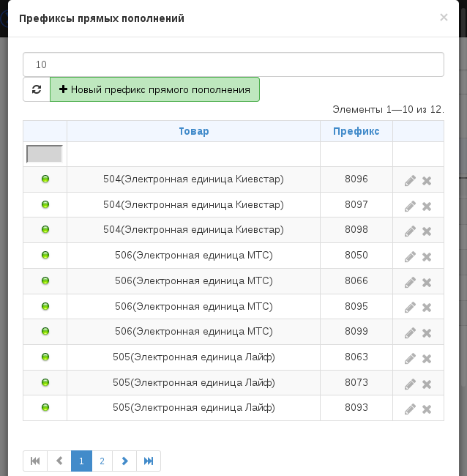467x476 pixels.
Task: Toggle green status for prefix 8096
Action: click(x=45, y=179)
